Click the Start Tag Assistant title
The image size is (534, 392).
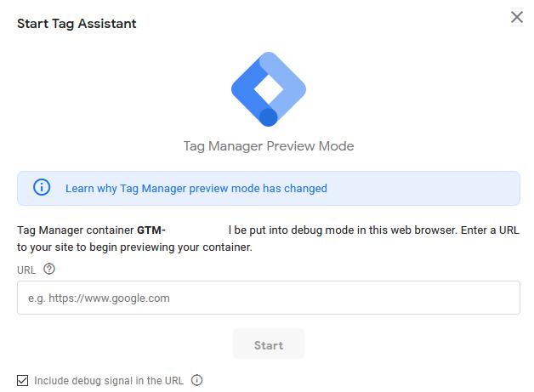click(77, 24)
